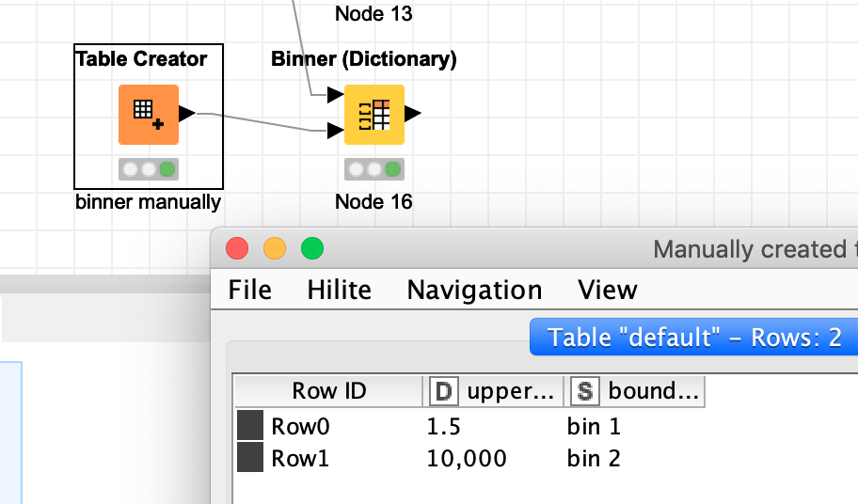Click the Binner (Dictionary) output port arrow
This screenshot has width=858, height=504.
(413, 113)
